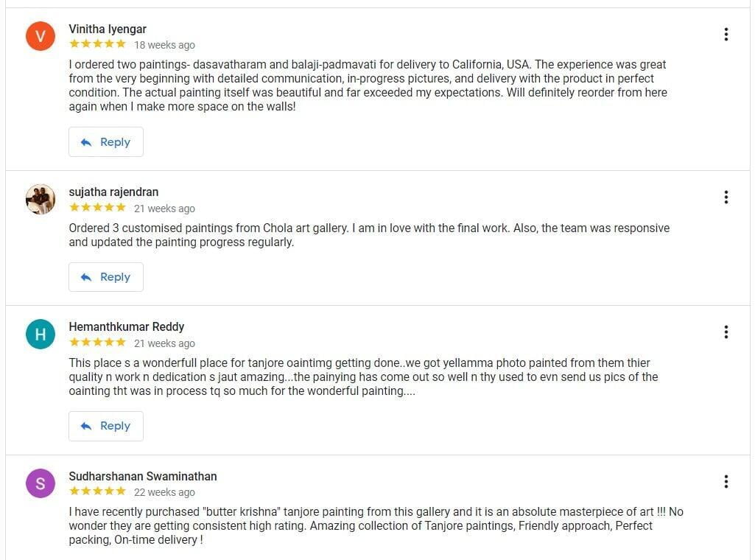The height and width of the screenshot is (560, 755).
Task: Click sujatha rajendran's profile photo
Action: pyautogui.click(x=41, y=199)
